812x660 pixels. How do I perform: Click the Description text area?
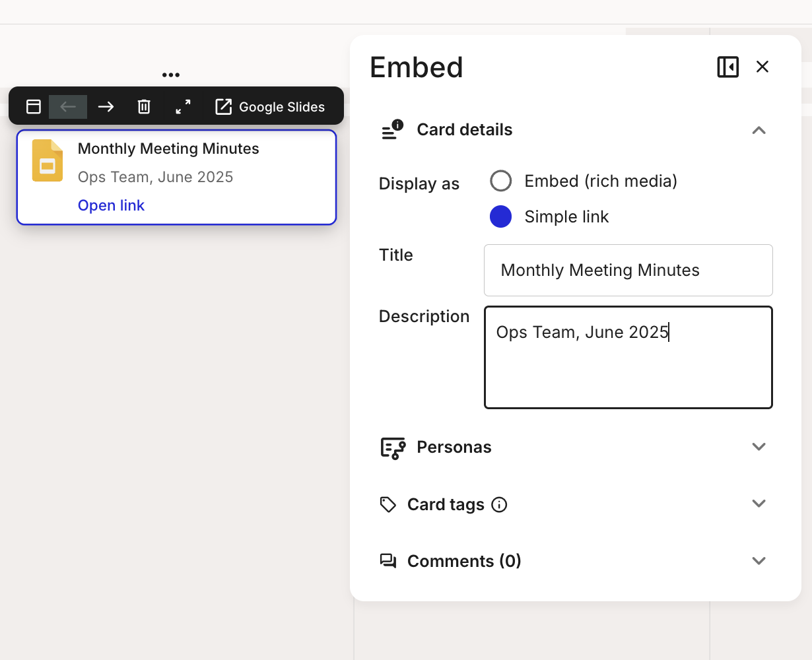628,370
